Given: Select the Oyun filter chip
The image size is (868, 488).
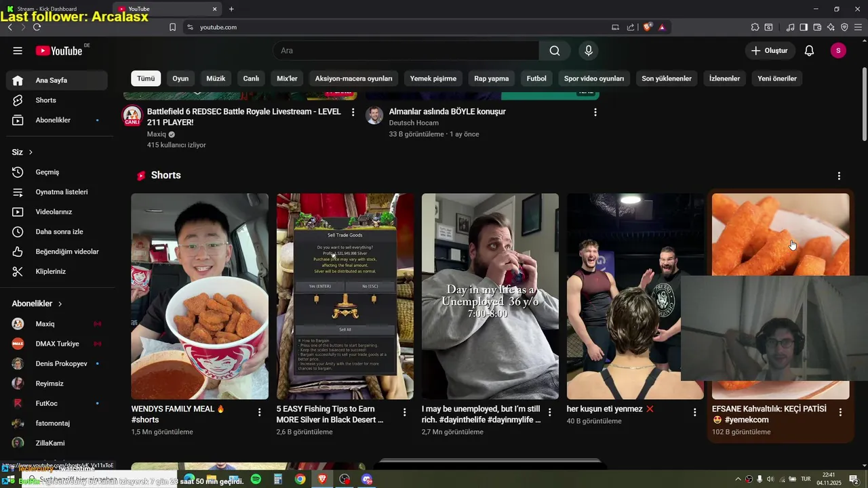Looking at the screenshot, I should coord(180,79).
